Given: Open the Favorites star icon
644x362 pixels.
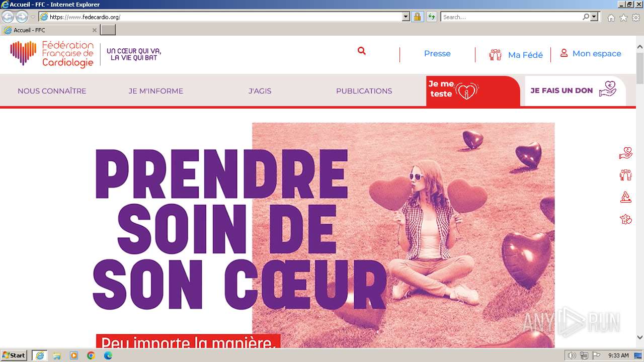Looking at the screenshot, I should pos(623,18).
